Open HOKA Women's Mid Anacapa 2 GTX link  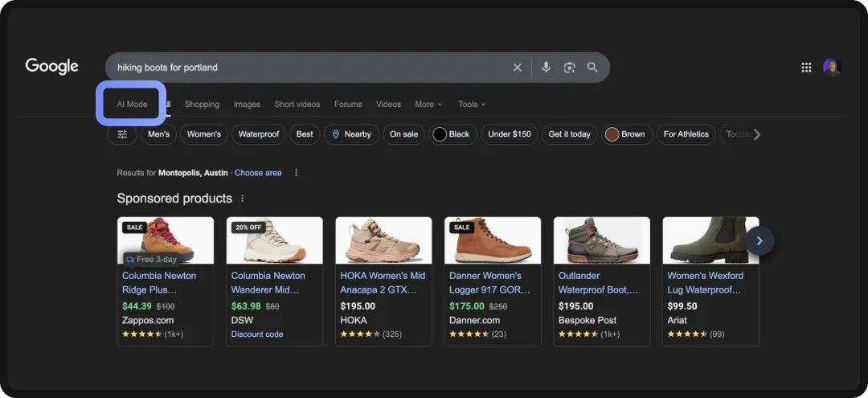382,282
